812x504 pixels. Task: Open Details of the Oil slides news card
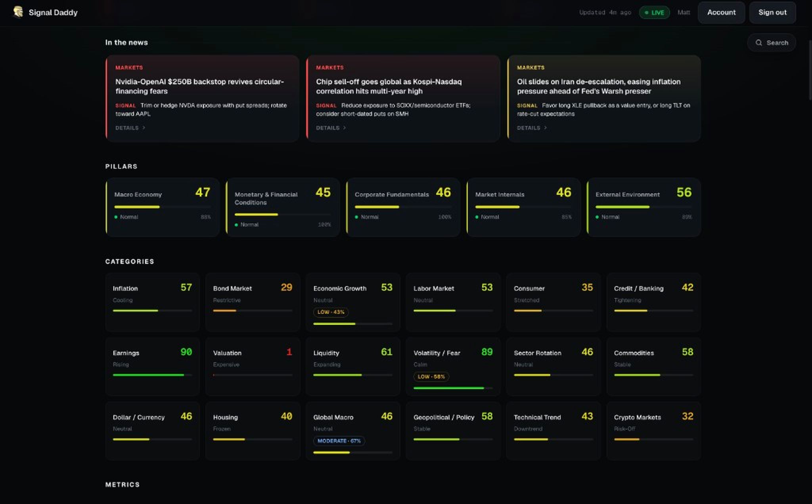[x=532, y=128]
